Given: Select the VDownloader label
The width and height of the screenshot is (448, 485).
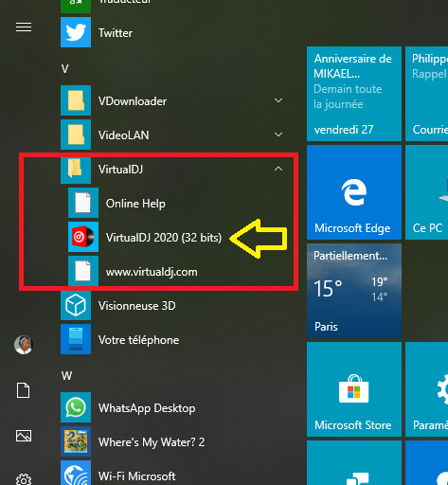Looking at the screenshot, I should click(133, 101).
